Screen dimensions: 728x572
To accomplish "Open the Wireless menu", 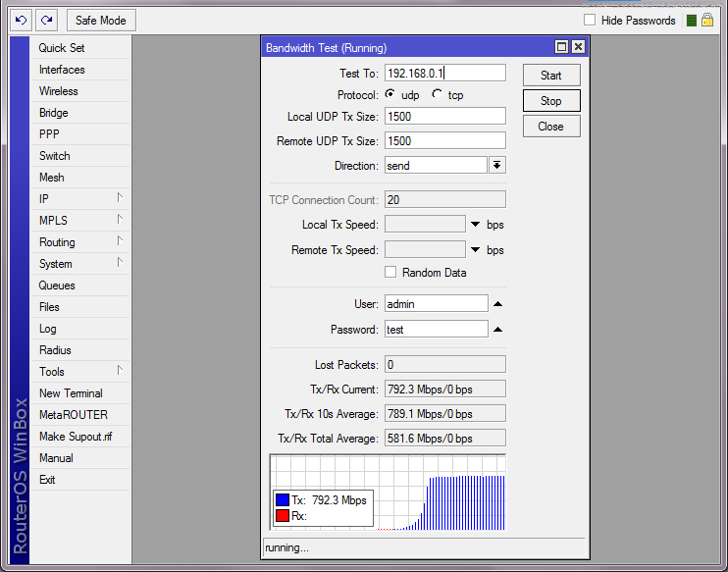I will tap(79, 91).
